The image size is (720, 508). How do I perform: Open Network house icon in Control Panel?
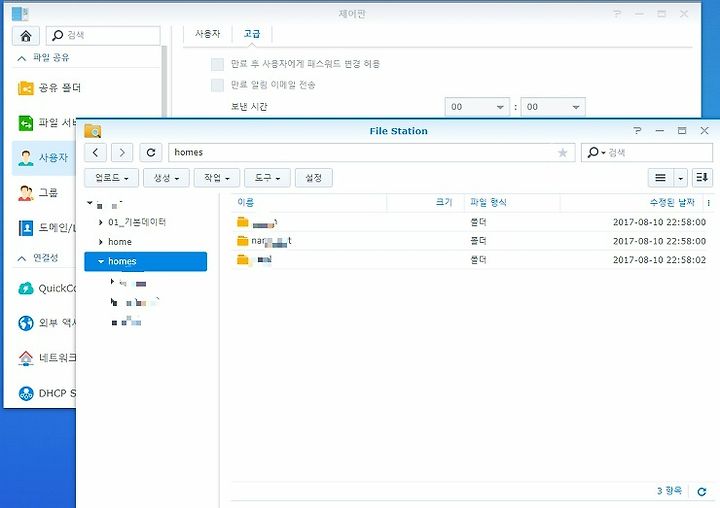pos(26,358)
